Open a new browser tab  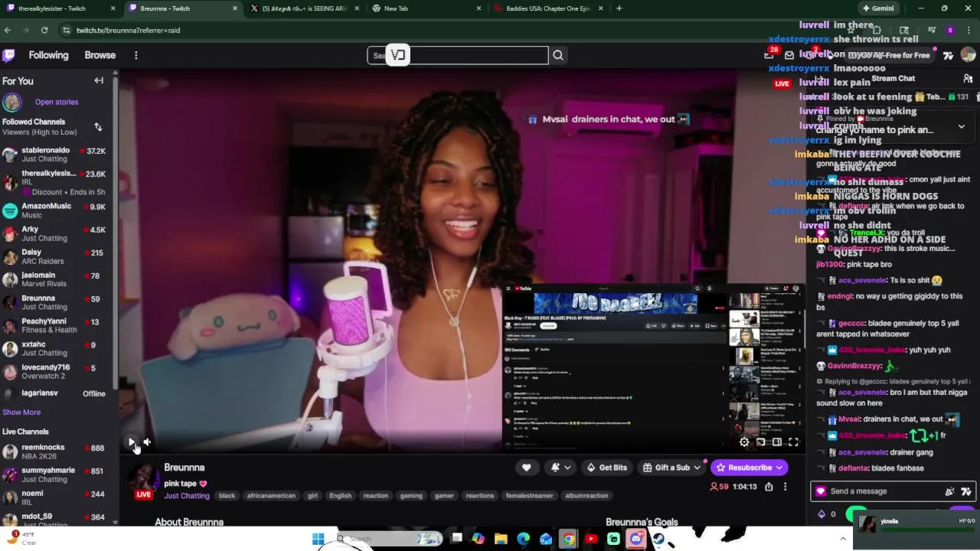[x=619, y=8]
